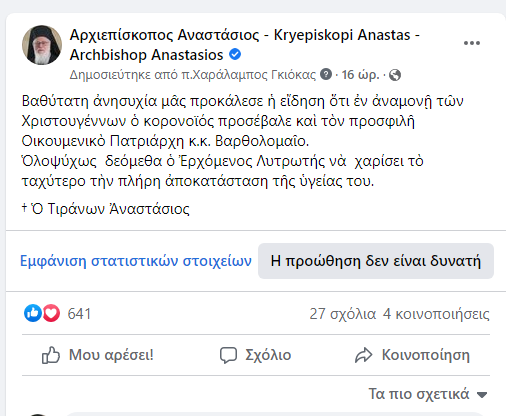The height and width of the screenshot is (416, 506).
Task: Click the globe public audience icon
Action: tap(395, 75)
